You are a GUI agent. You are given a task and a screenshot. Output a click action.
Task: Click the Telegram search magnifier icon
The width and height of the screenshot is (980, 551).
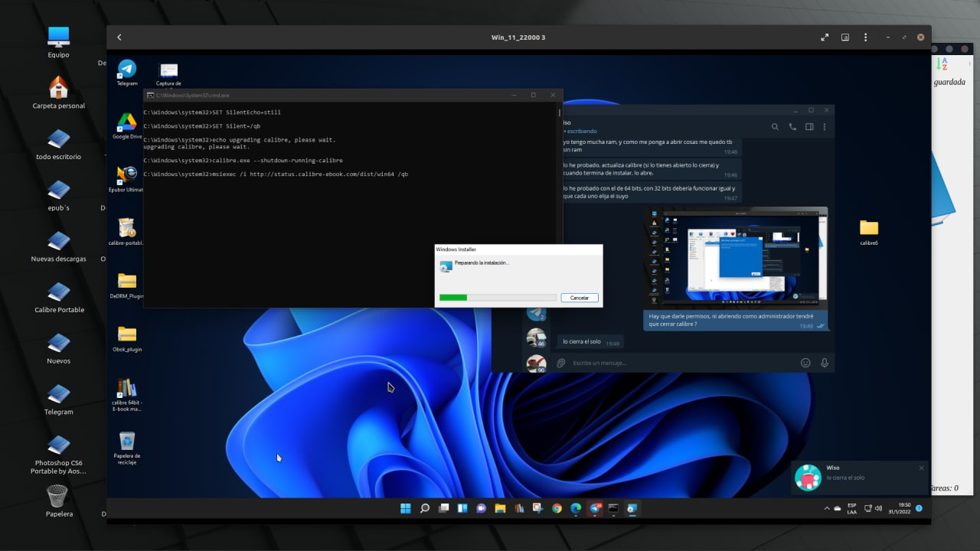(775, 127)
